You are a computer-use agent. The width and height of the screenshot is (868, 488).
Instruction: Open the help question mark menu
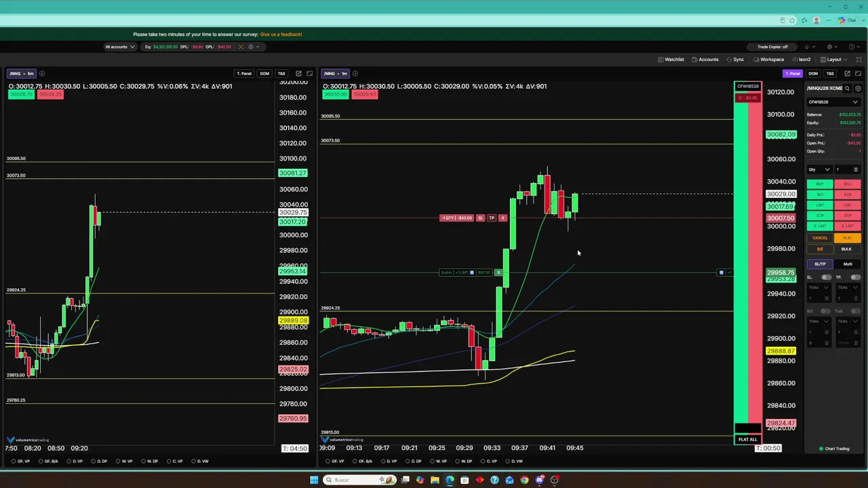[854, 47]
